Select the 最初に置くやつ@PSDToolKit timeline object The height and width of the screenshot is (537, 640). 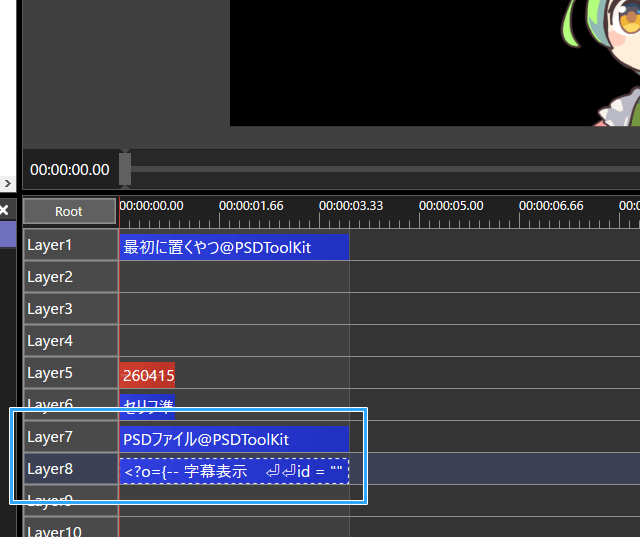233,246
